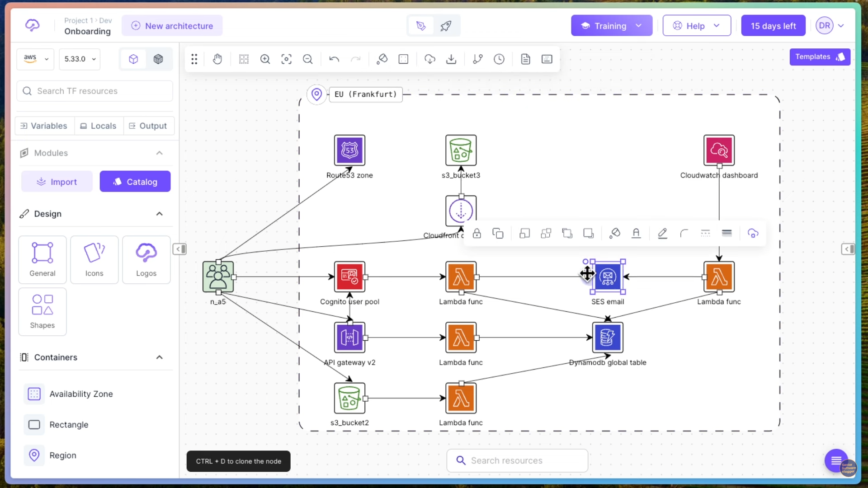Toggle the right sidebar panel handle

coord(848,249)
